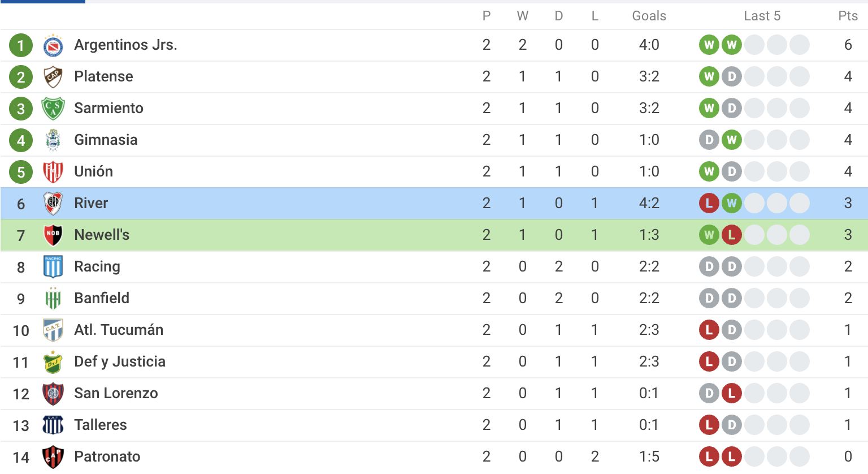Open the Banfield team name link
The width and height of the screenshot is (868, 474).
coord(102,299)
